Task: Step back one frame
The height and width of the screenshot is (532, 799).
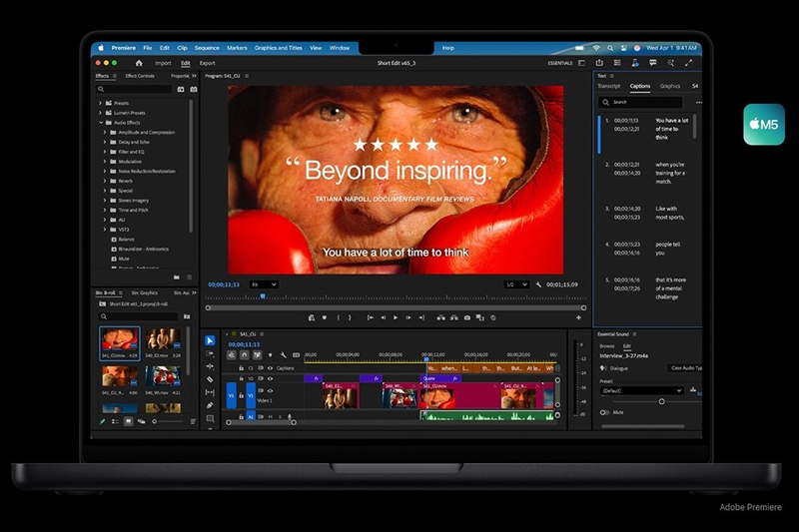Action: [384, 317]
